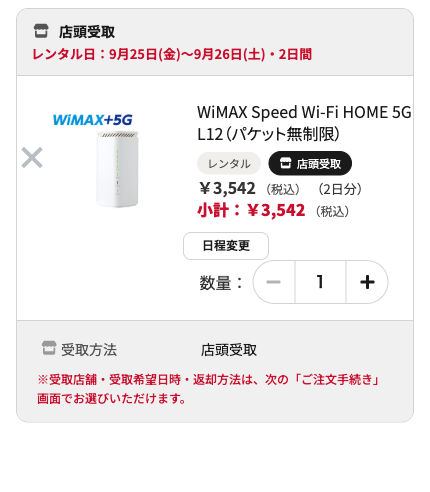Click the black 店頭受取 badge
Viewport: 430px width, 492px height.
(310, 163)
